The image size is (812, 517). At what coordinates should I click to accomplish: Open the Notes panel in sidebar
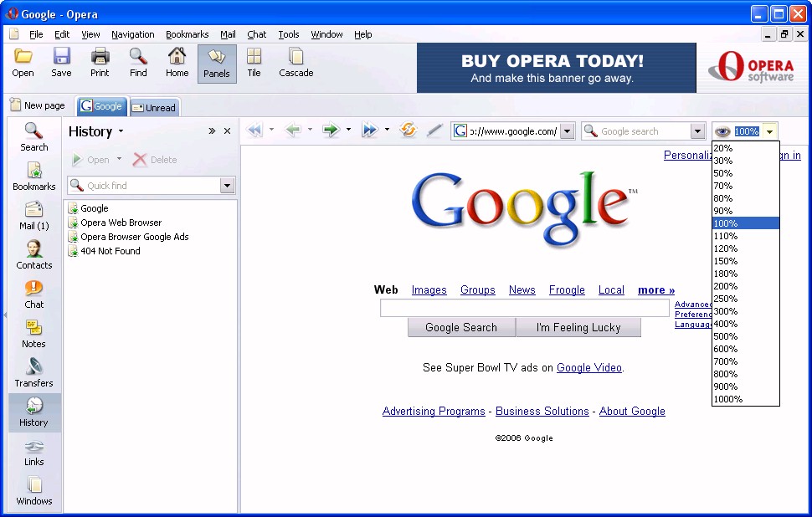pyautogui.click(x=33, y=334)
